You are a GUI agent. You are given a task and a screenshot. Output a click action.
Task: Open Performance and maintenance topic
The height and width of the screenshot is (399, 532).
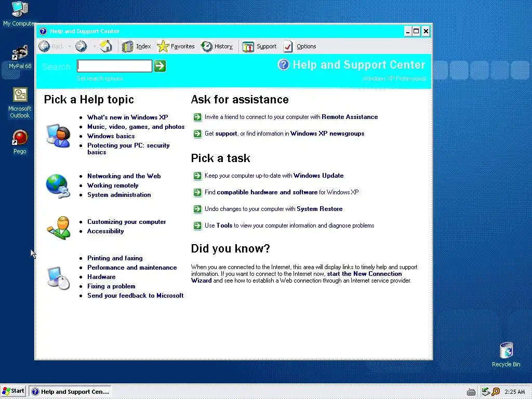click(x=132, y=268)
